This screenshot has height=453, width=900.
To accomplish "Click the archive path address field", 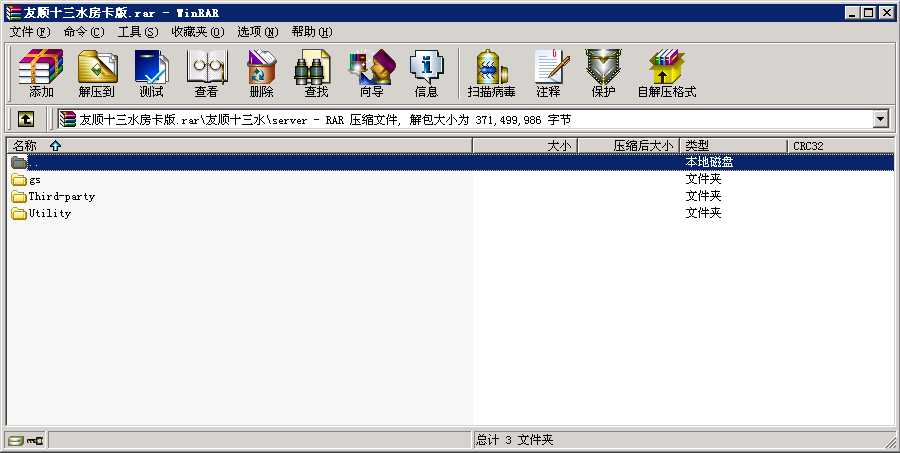I will coord(465,119).
